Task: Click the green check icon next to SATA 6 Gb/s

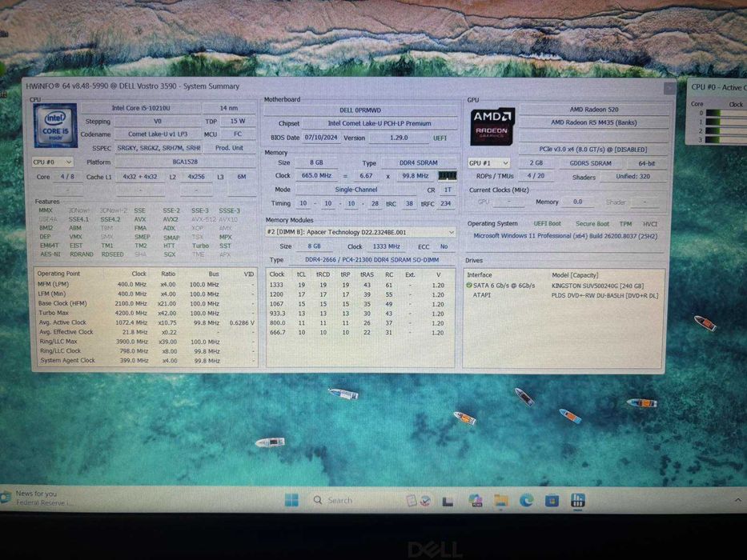Action: click(469, 286)
